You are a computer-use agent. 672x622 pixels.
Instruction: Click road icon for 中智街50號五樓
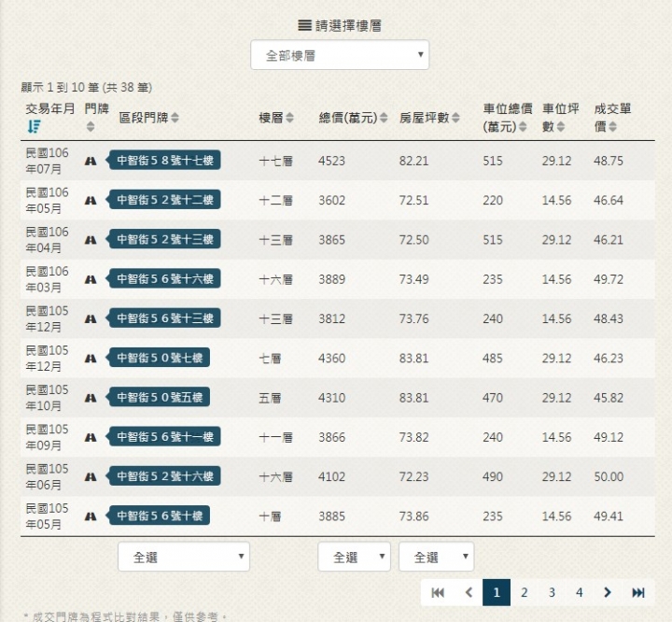[90, 398]
